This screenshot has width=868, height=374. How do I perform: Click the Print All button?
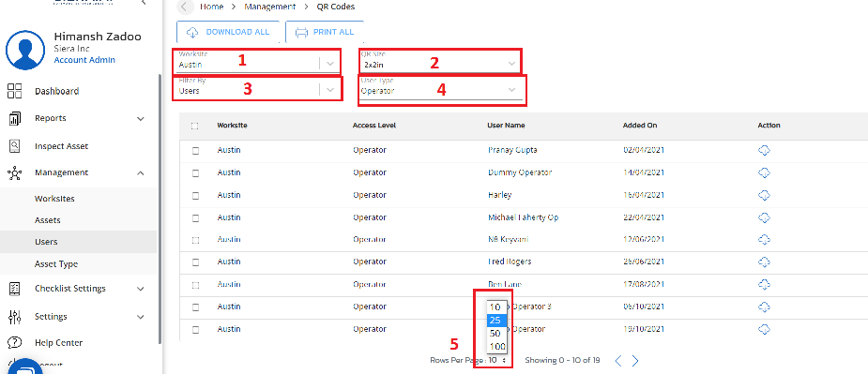tap(325, 32)
